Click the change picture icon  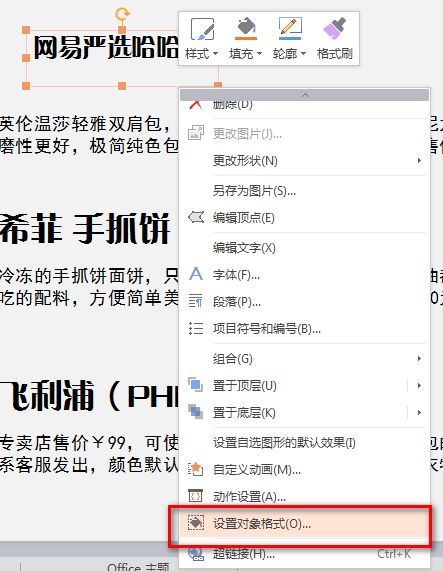tap(195, 133)
